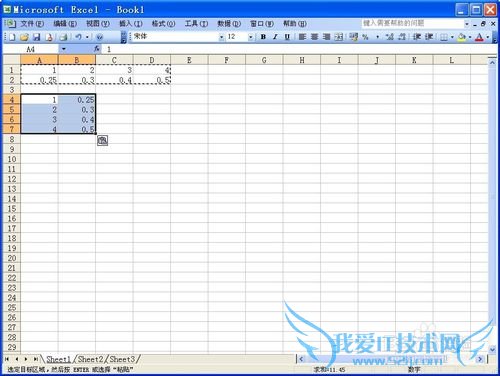Image resolution: width=500 pixels, height=376 pixels.
Task: Apply percent style format
Action: pyautogui.click(x=366, y=37)
